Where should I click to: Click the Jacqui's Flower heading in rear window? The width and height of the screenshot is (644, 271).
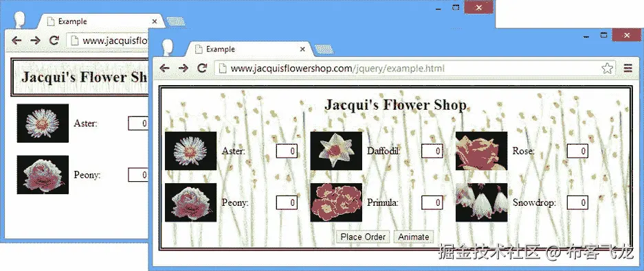click(x=85, y=78)
